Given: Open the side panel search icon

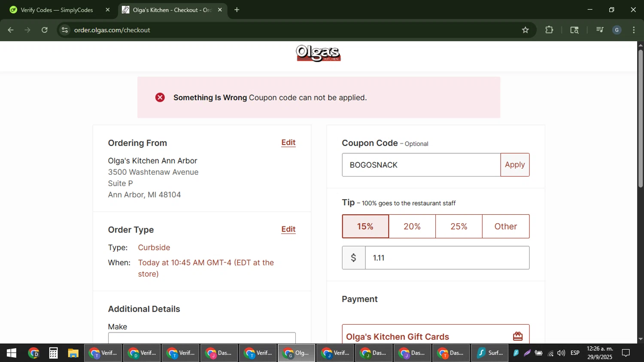Looking at the screenshot, I should click(x=574, y=30).
